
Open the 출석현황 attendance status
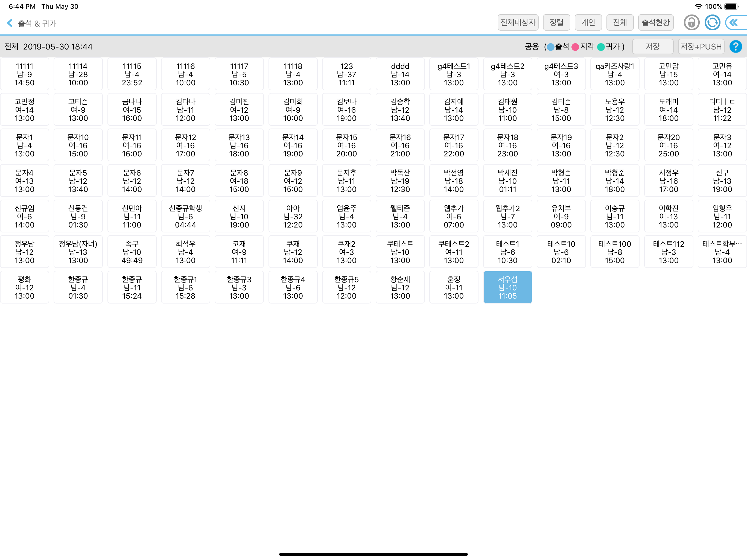(x=655, y=23)
